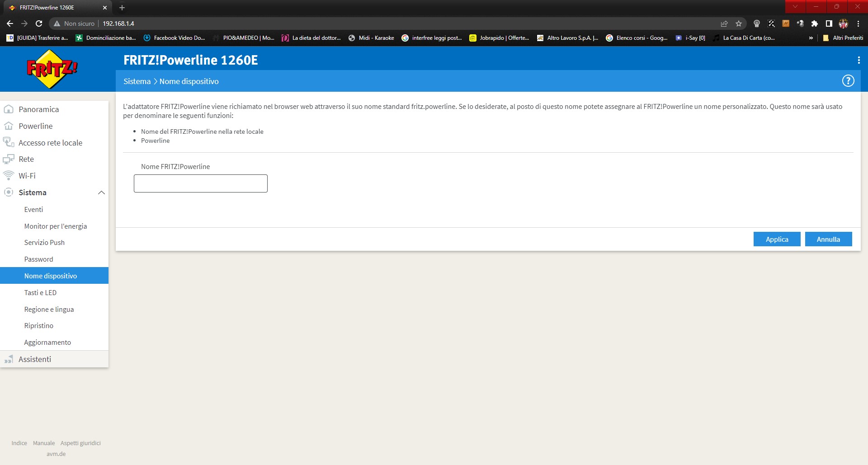Click Sistema in the breadcrumb
This screenshot has height=465, width=868.
coord(137,81)
